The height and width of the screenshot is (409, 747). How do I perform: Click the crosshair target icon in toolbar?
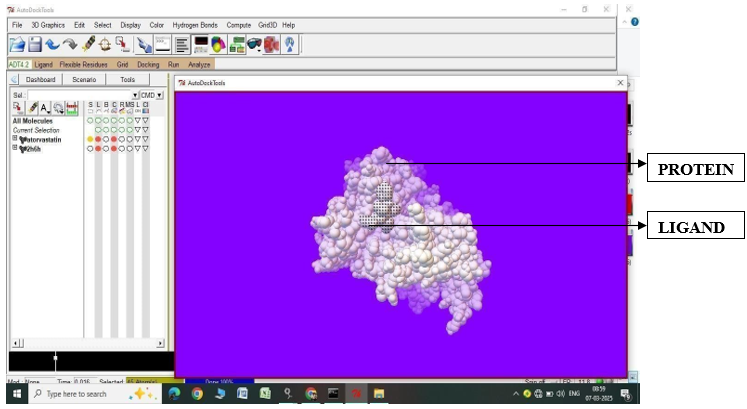tap(104, 44)
